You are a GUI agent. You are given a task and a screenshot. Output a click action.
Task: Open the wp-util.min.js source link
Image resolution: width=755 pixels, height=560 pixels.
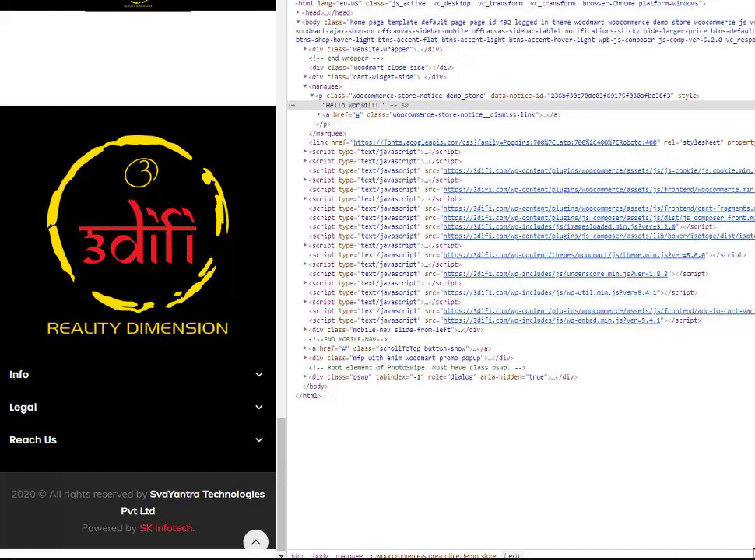(x=550, y=292)
